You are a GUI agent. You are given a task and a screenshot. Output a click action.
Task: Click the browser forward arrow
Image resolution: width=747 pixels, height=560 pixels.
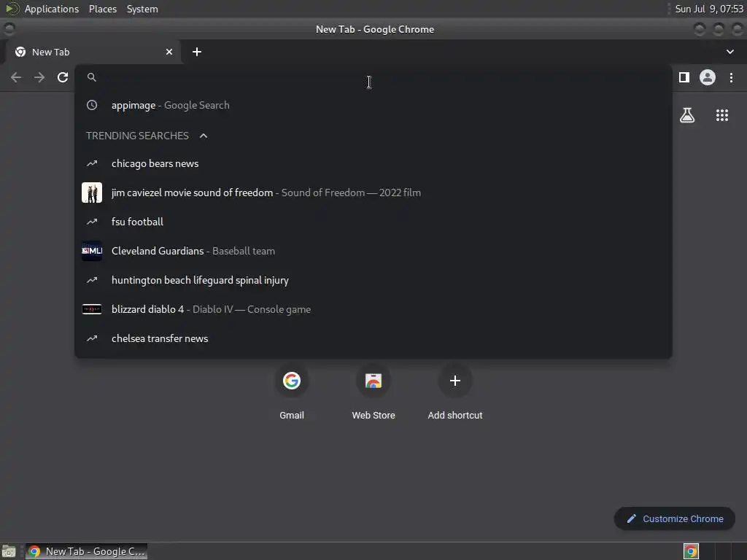[x=39, y=77]
